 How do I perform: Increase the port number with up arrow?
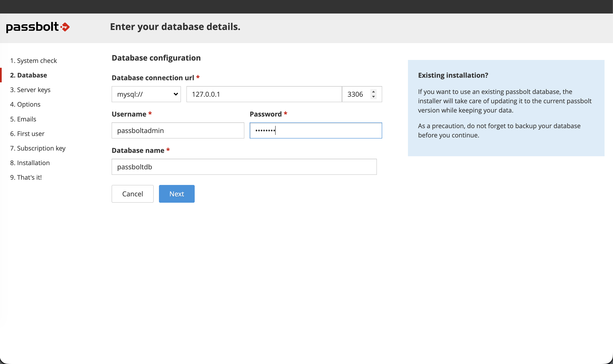tap(373, 92)
